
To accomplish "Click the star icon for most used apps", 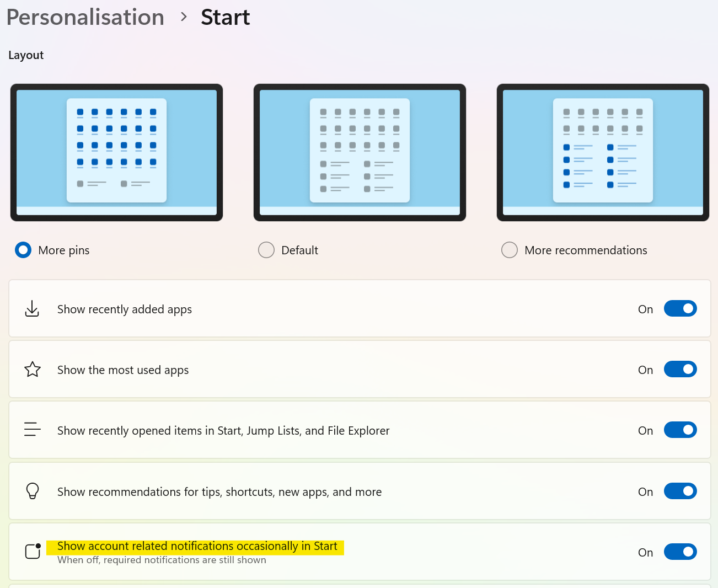I will click(33, 370).
